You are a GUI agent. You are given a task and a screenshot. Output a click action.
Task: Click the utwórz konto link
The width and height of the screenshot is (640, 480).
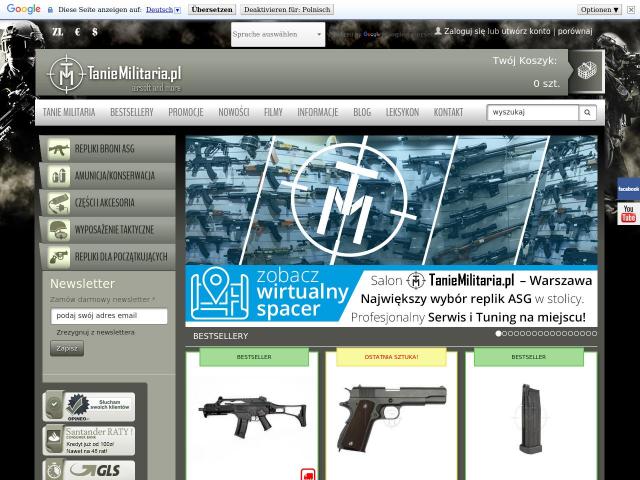(526, 31)
